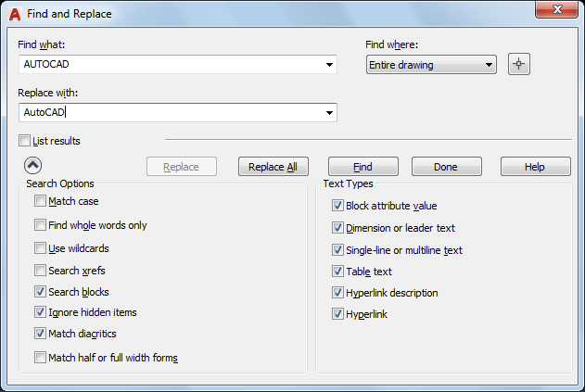Turn on Search xrefs
Image resolution: width=585 pixels, height=392 pixels.
point(40,270)
